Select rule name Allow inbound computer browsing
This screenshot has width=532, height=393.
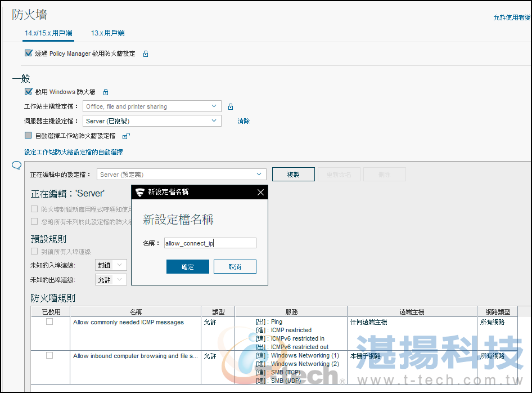(136, 356)
